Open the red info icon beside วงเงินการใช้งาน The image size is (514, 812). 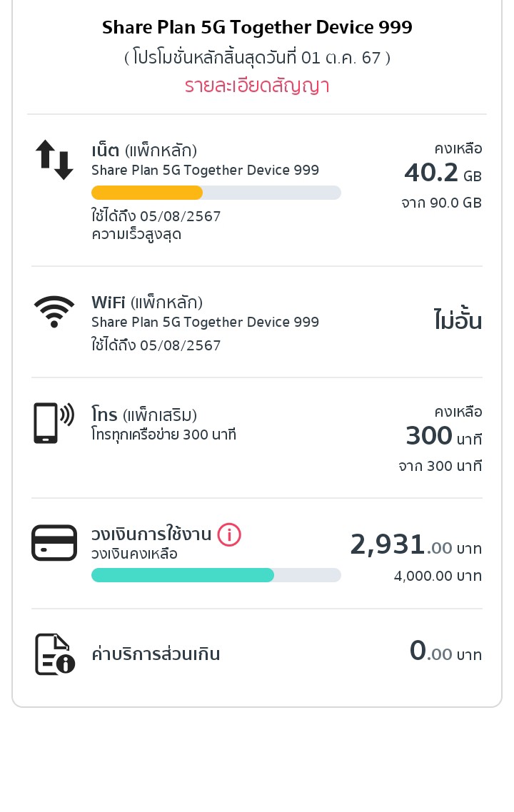coord(229,534)
